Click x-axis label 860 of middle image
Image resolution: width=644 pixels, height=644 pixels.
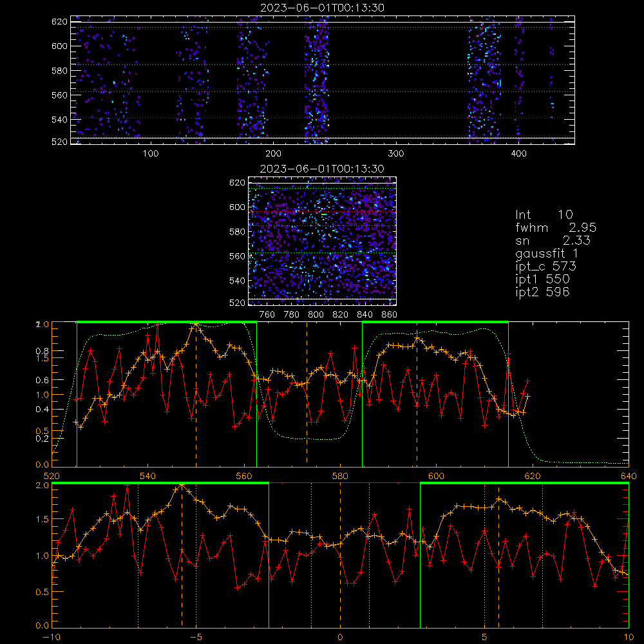click(390, 315)
